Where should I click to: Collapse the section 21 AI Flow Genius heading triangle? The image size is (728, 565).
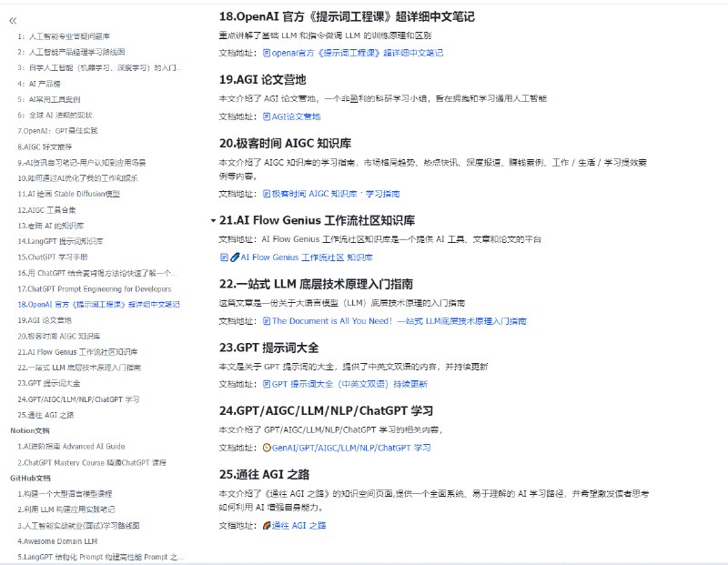[213, 220]
